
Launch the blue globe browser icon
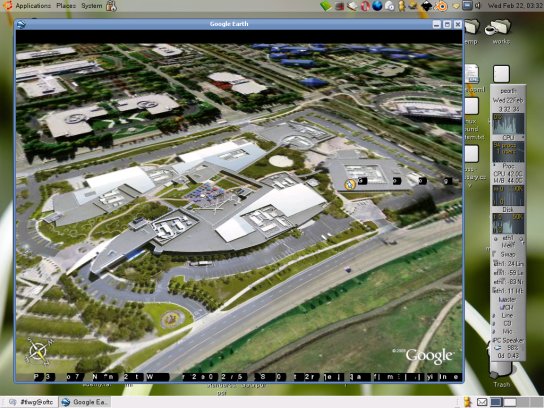377,6
